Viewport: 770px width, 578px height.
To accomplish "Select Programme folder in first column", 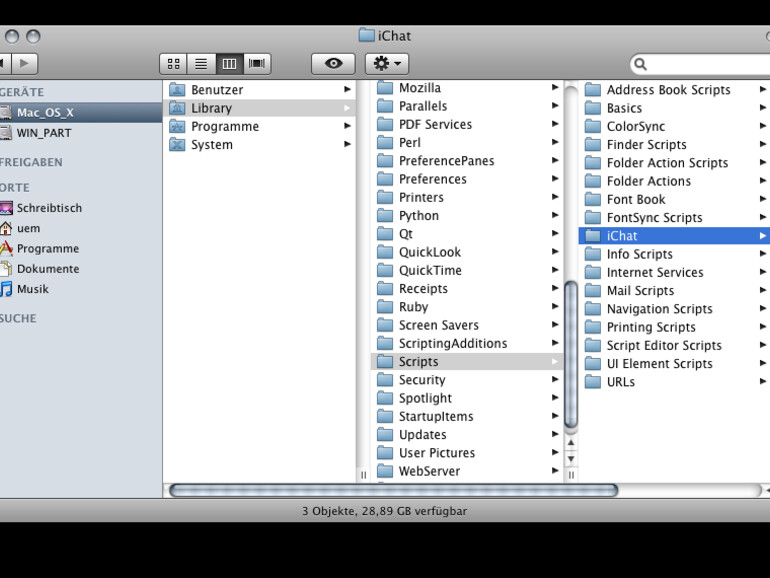I will 259,126.
